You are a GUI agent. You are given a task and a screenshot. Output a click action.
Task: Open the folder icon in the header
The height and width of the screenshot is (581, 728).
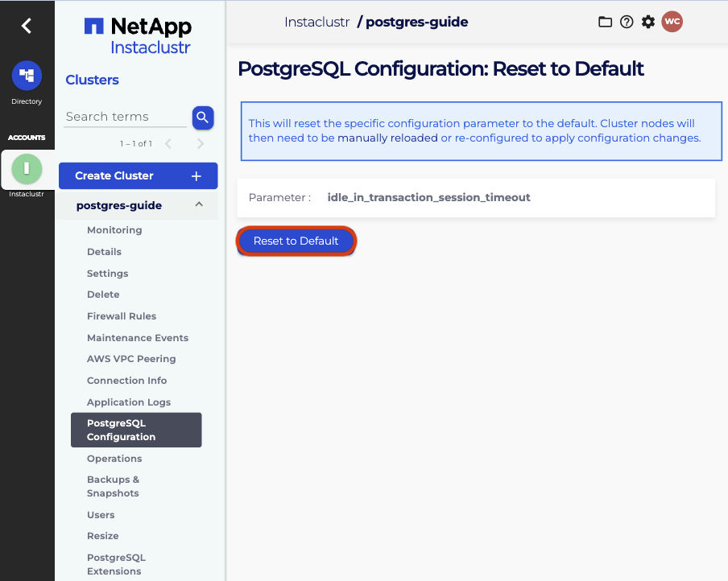point(605,23)
